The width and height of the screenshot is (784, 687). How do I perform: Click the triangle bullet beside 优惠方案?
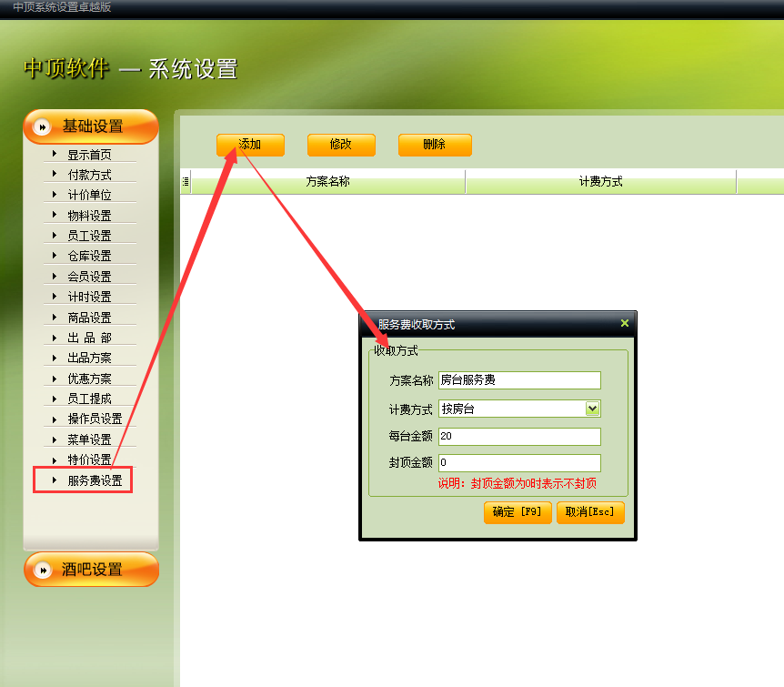click(55, 378)
